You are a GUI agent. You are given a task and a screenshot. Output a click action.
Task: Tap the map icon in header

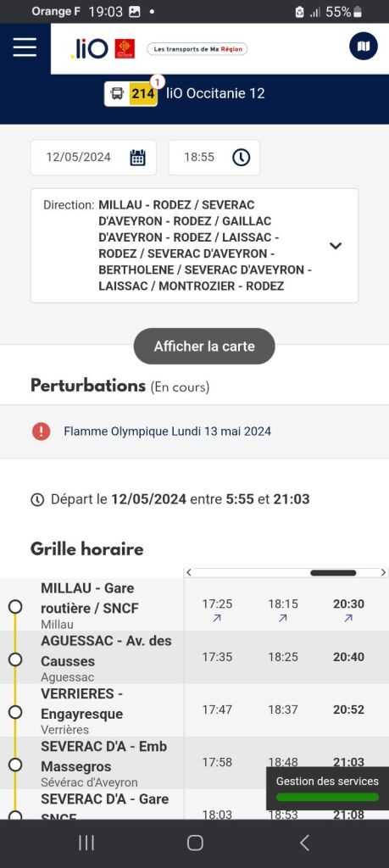(x=364, y=47)
